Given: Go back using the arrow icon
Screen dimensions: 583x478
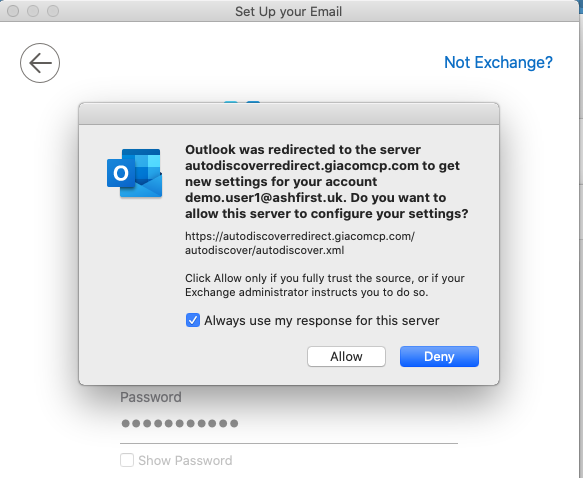Looking at the screenshot, I should (40, 63).
